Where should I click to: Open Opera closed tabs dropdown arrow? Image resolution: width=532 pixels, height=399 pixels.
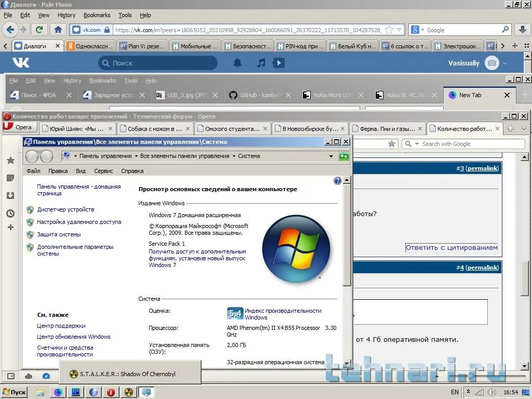[x=524, y=128]
